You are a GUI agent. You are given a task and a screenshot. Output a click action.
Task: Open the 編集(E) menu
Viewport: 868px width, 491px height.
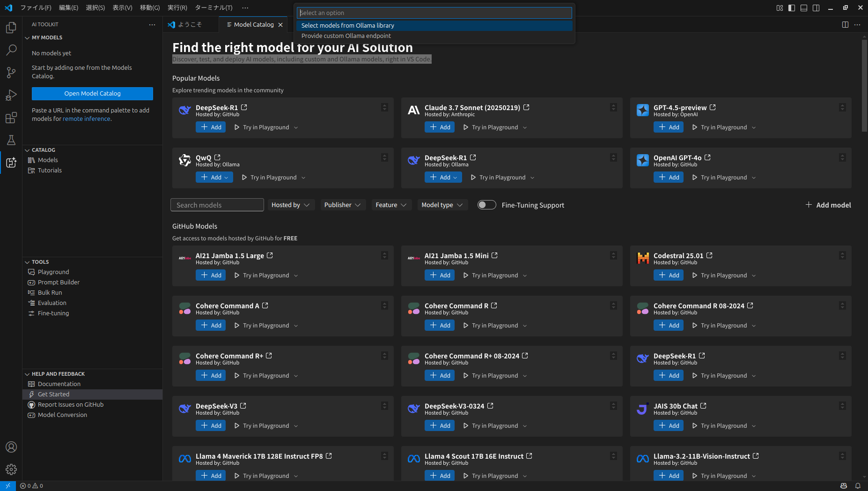[68, 8]
